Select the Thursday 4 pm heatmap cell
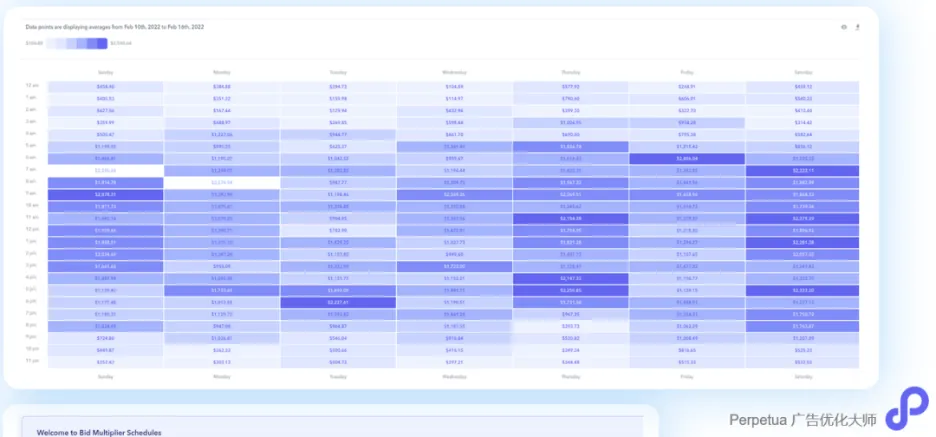936x437 pixels. [x=570, y=279]
